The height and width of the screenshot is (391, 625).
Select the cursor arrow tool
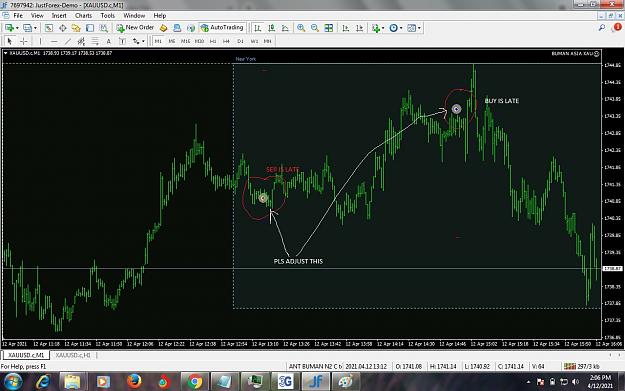click(10, 41)
